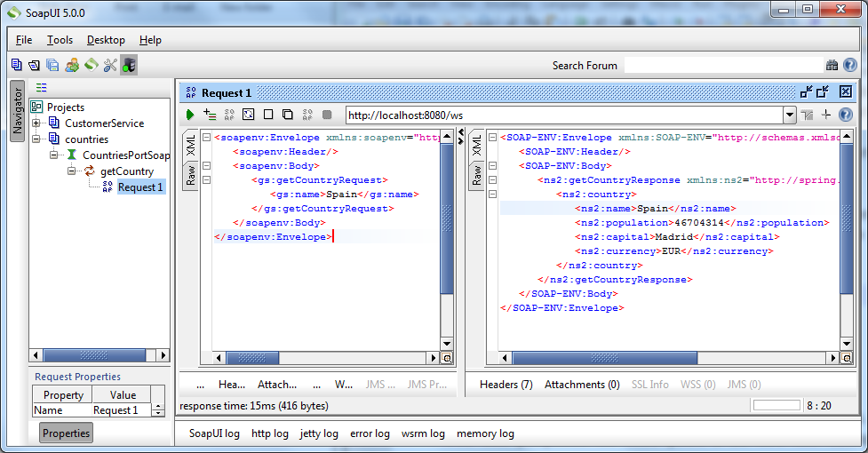Open the endpoint URL dropdown arrow
This screenshot has height=453, width=868.
pyautogui.click(x=790, y=115)
